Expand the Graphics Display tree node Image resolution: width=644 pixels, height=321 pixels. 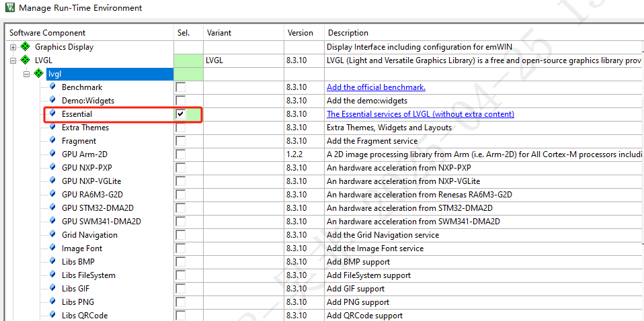click(x=13, y=47)
